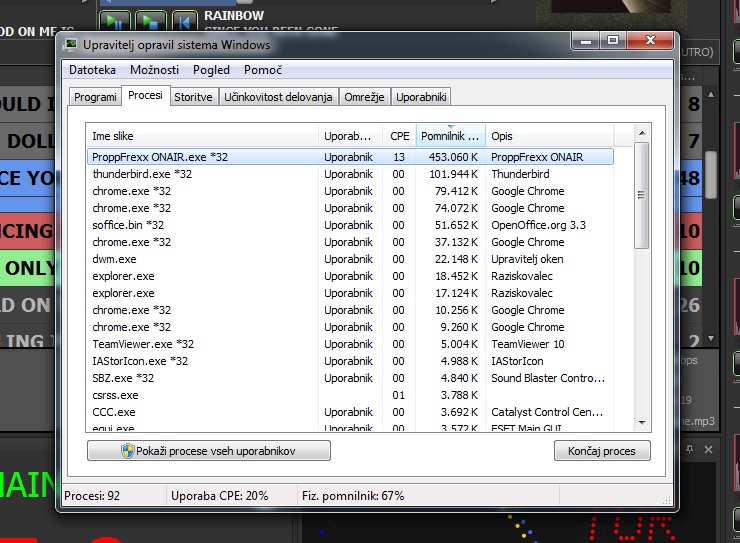Image resolution: width=740 pixels, height=543 pixels.
Task: Click the shield icon on show-all-users button
Action: (x=128, y=451)
